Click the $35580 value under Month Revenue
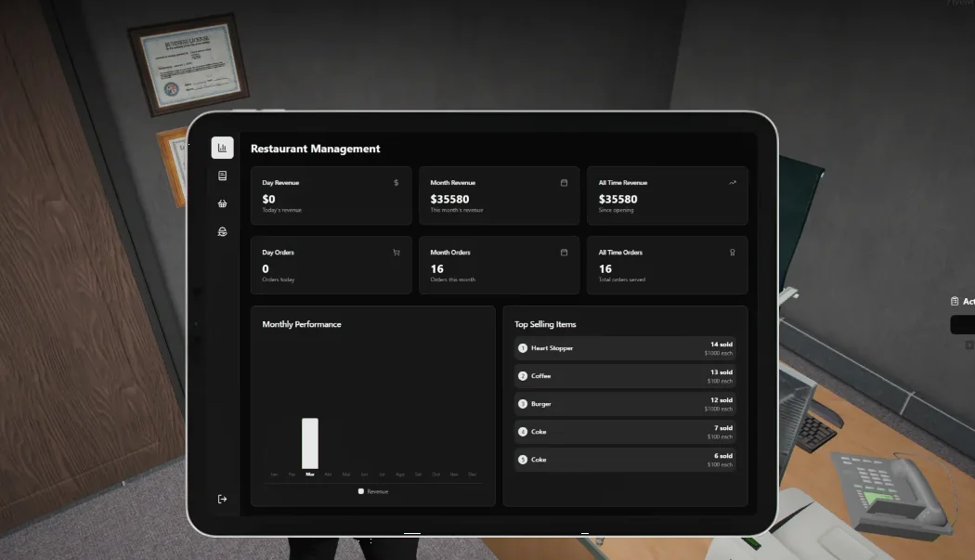Viewport: 975px width, 560px height. point(449,199)
